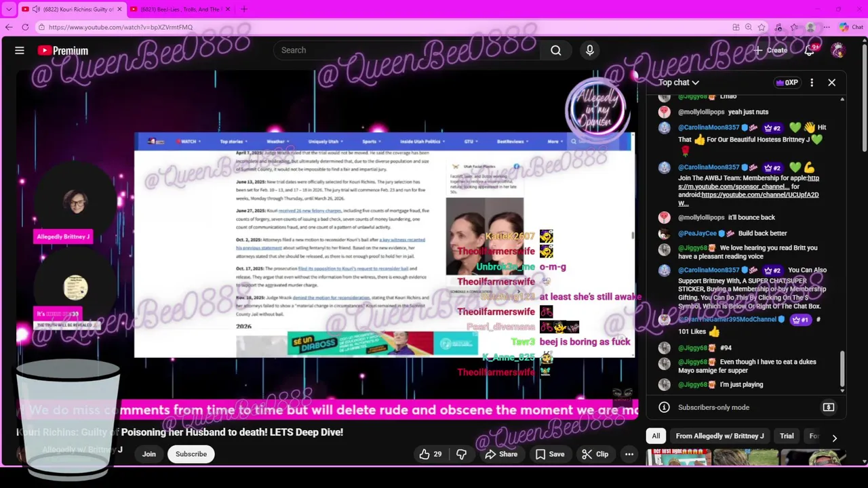Screen dimensions: 868x488
Task: Open the 0XP crown points badge
Action: [x=787, y=83]
